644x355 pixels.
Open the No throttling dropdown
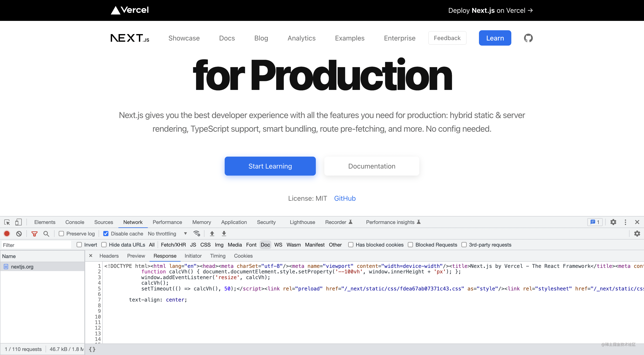[x=167, y=234]
